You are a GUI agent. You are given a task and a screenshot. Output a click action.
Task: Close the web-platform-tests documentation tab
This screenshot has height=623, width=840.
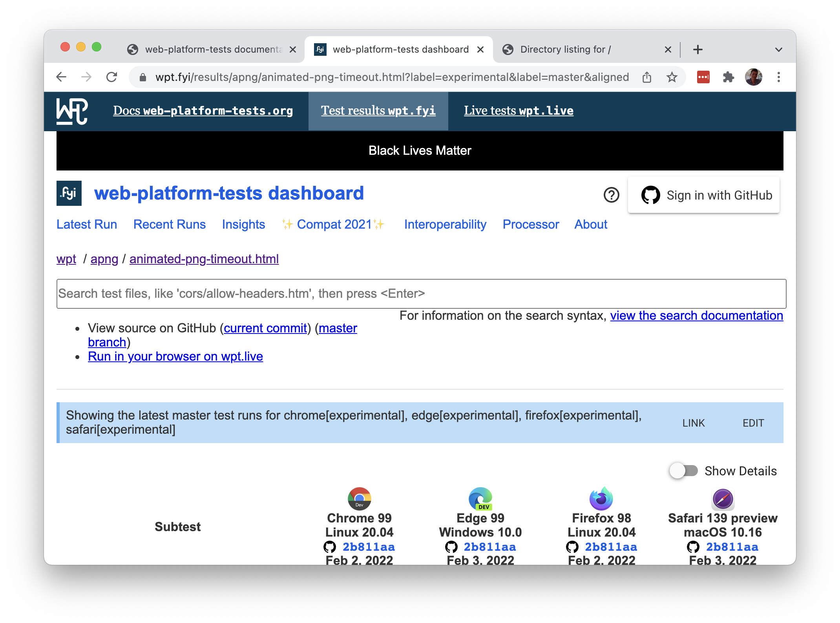[x=293, y=49]
